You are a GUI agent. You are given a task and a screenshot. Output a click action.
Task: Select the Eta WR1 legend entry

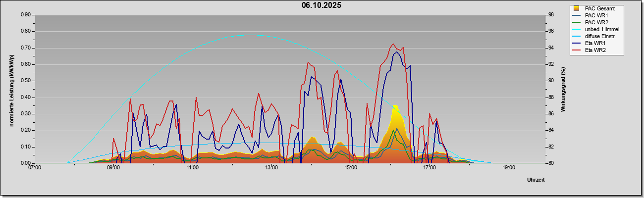point(596,44)
